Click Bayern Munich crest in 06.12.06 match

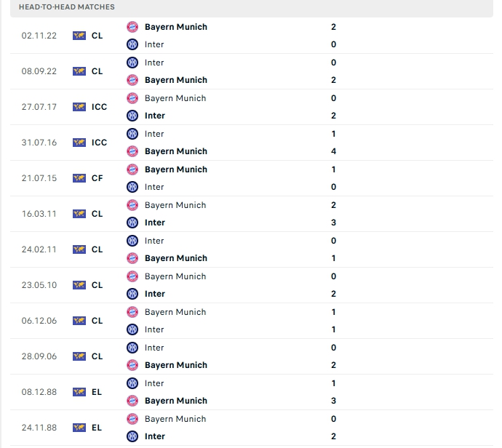point(132,312)
